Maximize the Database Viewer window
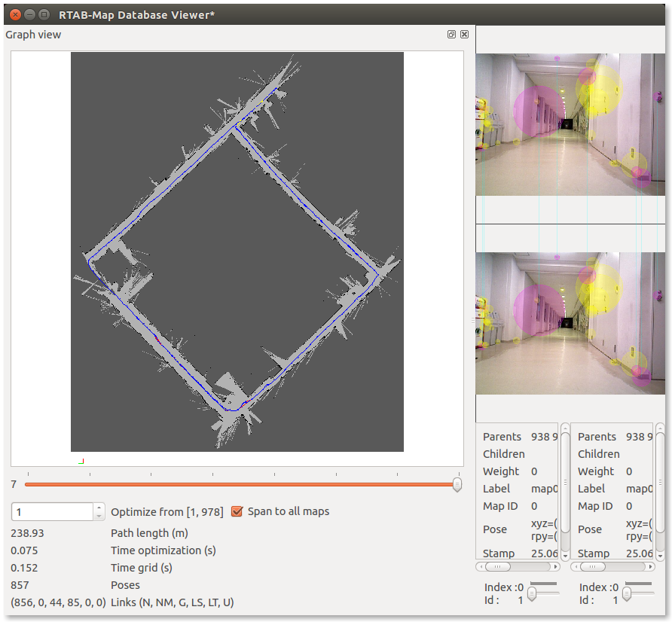 tap(44, 14)
